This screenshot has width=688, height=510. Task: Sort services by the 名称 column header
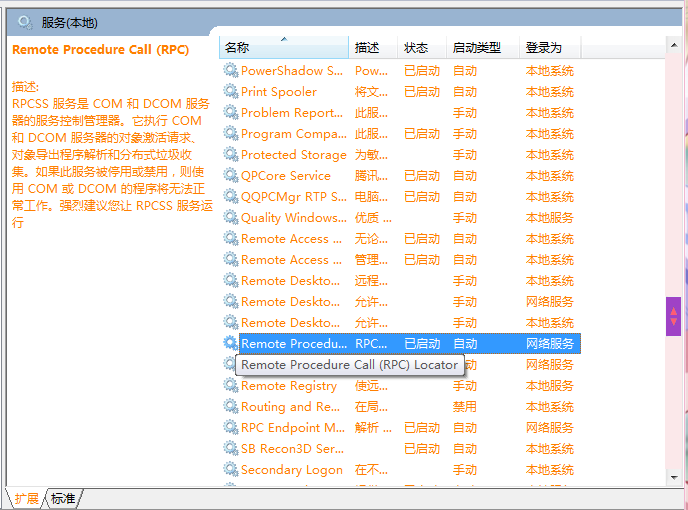point(284,47)
